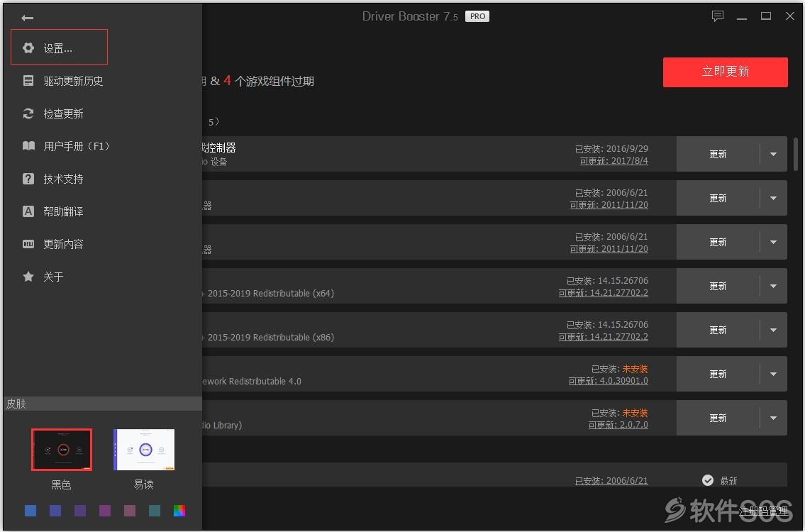This screenshot has width=805, height=532.
Task: Expand dropdown arrow on first 2006/6/21 row
Action: [773, 198]
